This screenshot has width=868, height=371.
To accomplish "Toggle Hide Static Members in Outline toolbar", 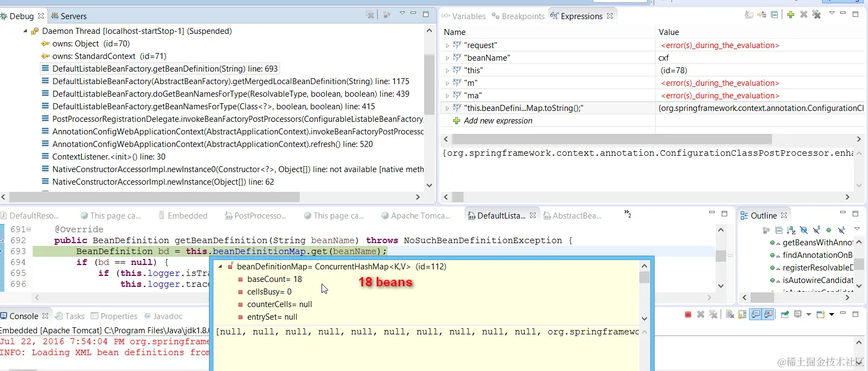I will point(816,230).
